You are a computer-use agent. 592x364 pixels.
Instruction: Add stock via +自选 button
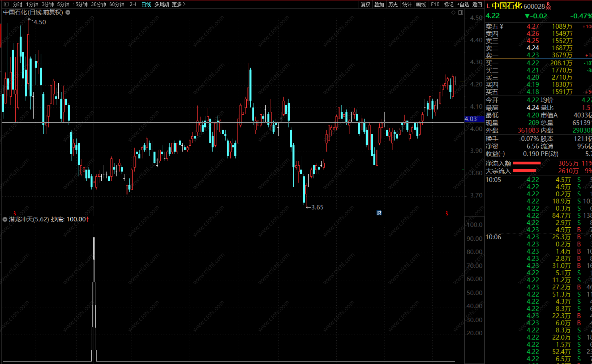click(463, 4)
